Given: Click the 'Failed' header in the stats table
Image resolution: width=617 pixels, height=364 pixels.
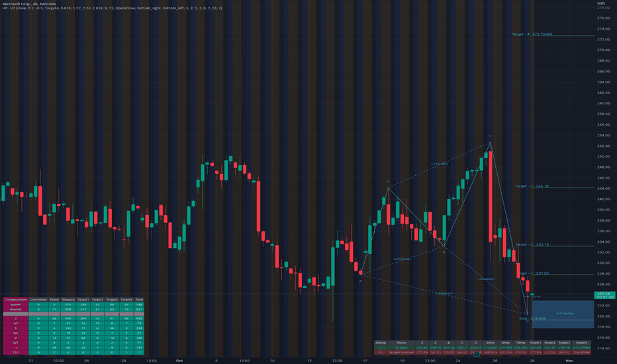Looking at the screenshot, I should 54,299.
